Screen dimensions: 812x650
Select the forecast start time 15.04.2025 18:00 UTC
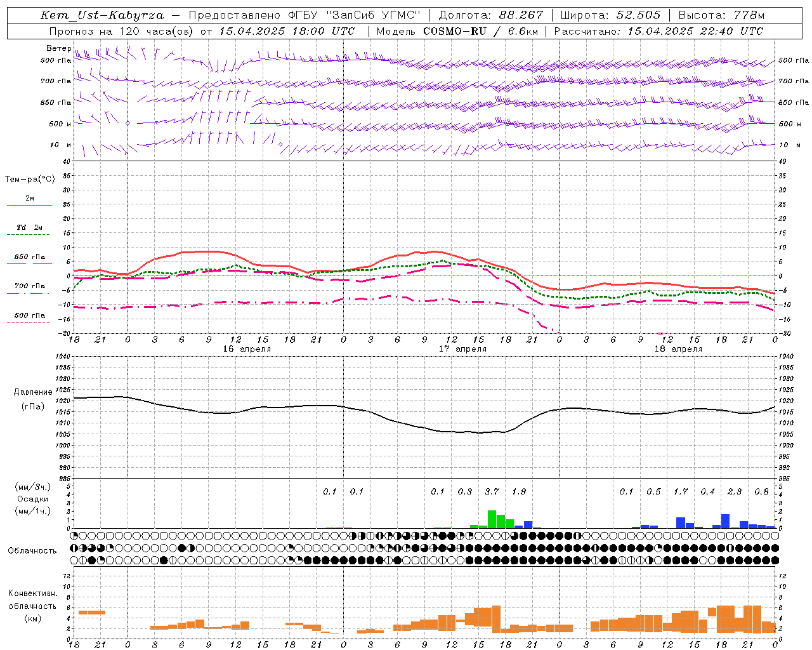point(287,31)
